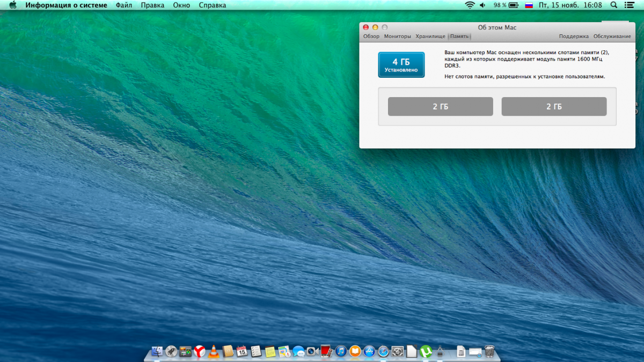Image resolution: width=644 pixels, height=362 pixels.
Task: Open the Поддержка section
Action: point(574,36)
